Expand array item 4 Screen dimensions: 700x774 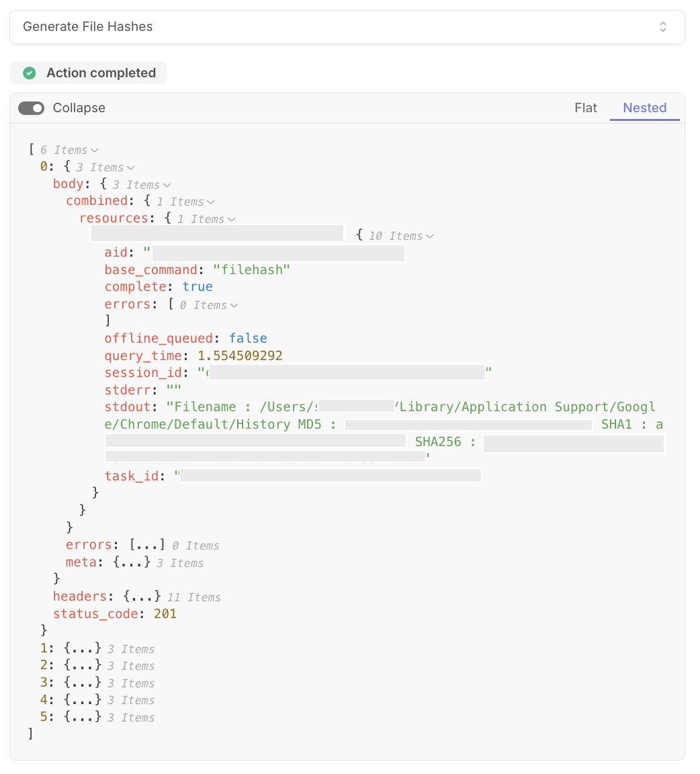83,699
